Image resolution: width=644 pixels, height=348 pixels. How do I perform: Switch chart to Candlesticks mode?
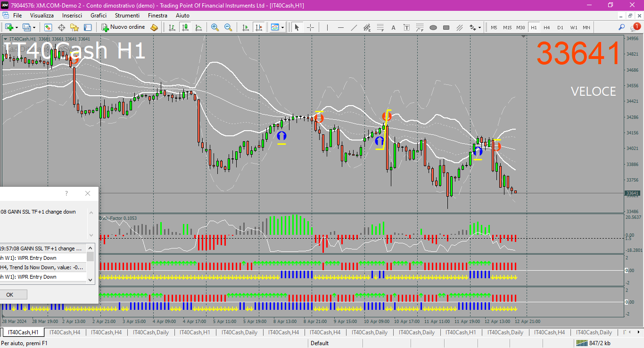185,27
